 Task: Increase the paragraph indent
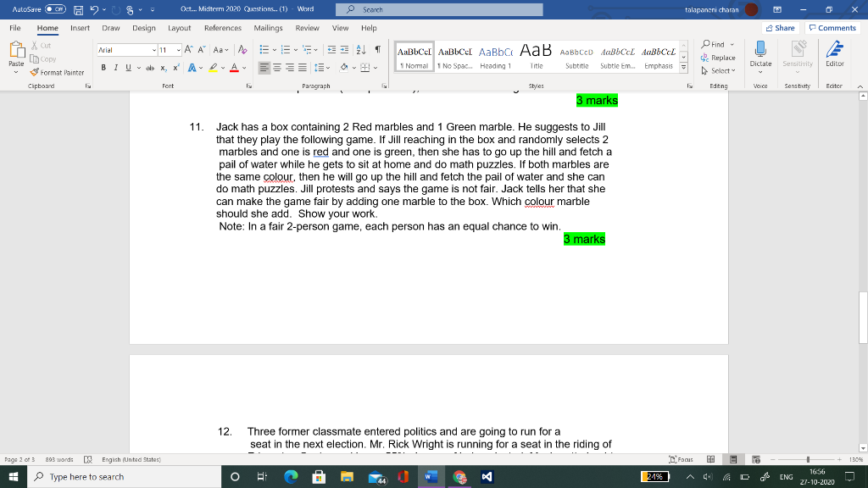(x=344, y=50)
